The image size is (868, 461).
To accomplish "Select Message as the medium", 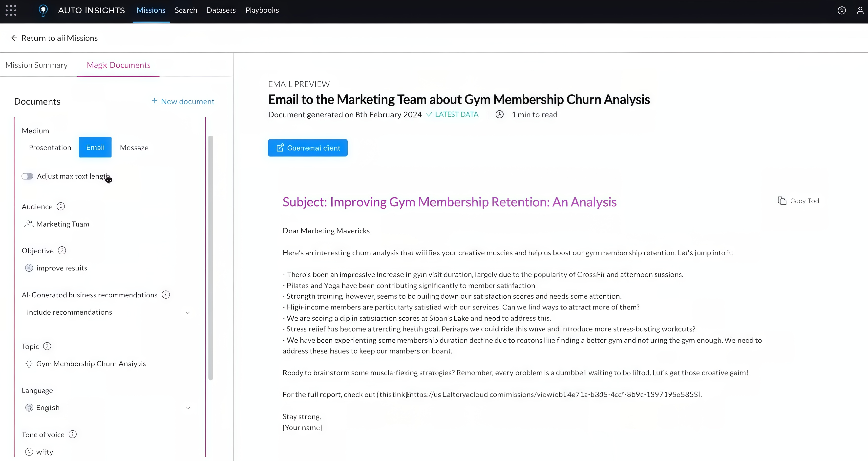I will 134,148.
